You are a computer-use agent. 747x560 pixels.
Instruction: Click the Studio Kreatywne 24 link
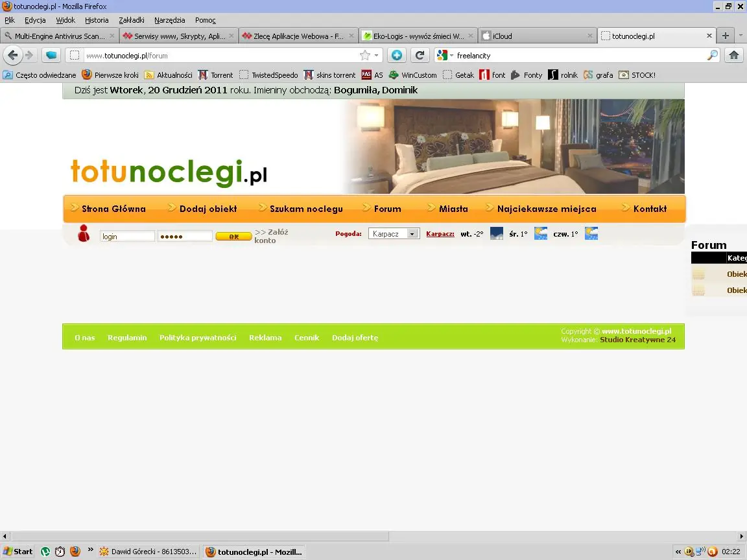coord(637,340)
